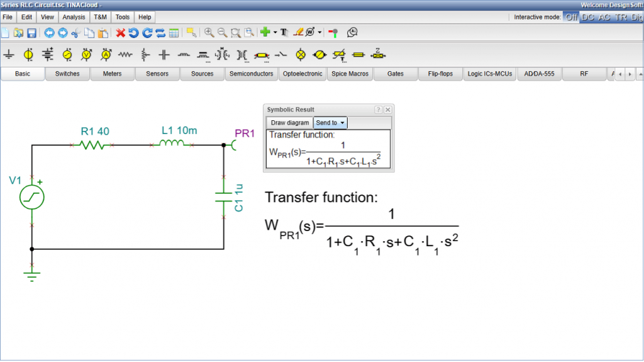
Task: Click the zoom in magnifier icon
Action: [209, 33]
